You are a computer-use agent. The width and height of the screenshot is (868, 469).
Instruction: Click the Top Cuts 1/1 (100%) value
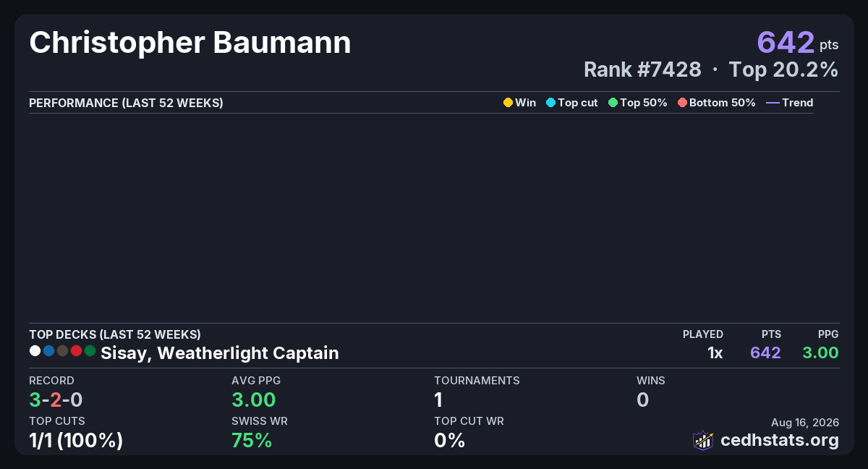click(76, 440)
